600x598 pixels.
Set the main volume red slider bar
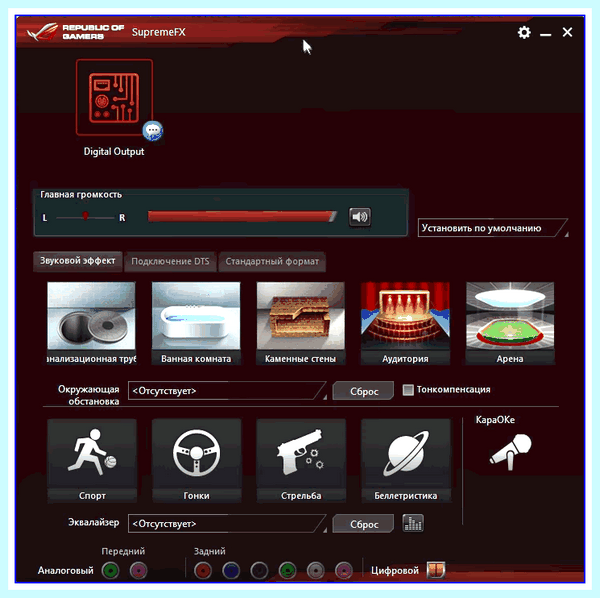pos(242,216)
